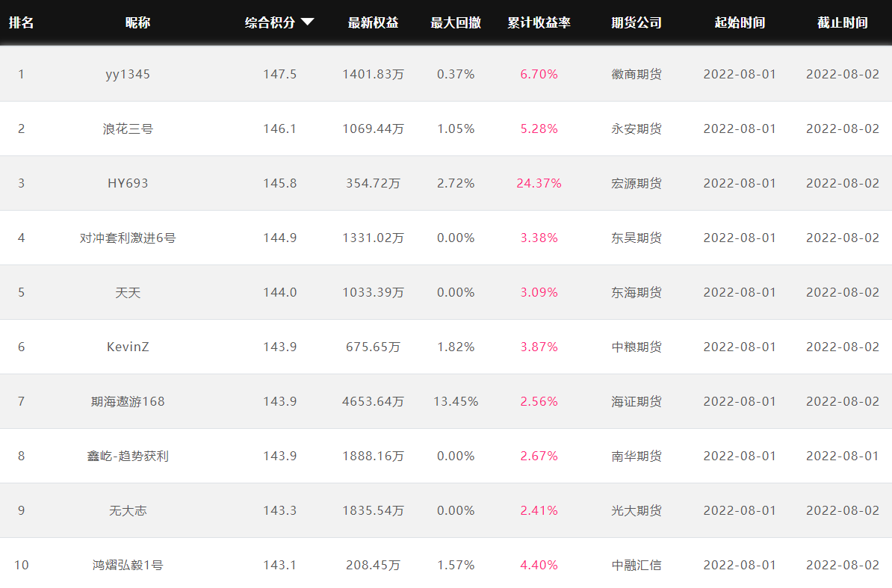Click return rate 5.28%
This screenshot has width=892, height=588.
tap(539, 129)
